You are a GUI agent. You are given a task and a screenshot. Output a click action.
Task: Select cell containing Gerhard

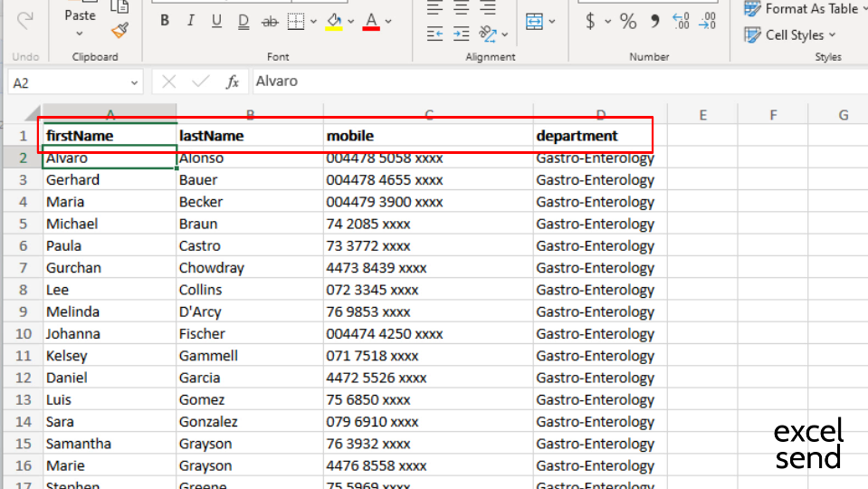tap(110, 180)
